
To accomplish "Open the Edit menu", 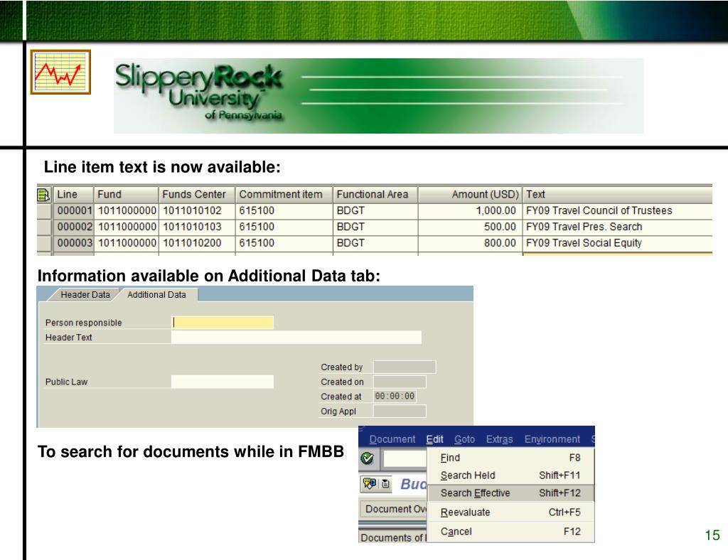I will [434, 439].
